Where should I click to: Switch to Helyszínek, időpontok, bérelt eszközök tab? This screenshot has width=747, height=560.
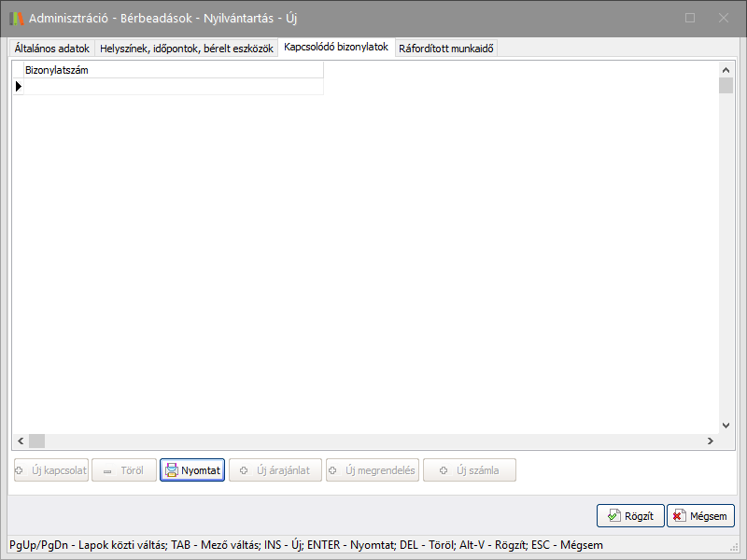(187, 49)
